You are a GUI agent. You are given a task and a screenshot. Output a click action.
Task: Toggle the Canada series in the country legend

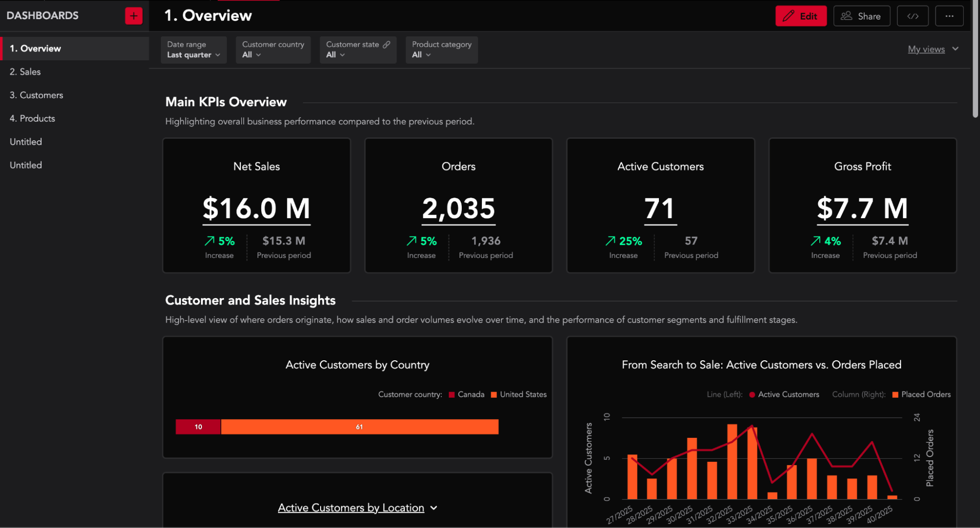click(466, 394)
